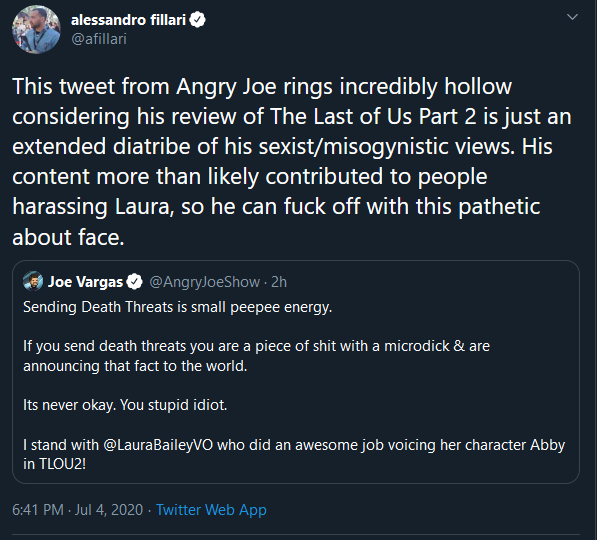Expand the tweet options chevron menu

572,17
